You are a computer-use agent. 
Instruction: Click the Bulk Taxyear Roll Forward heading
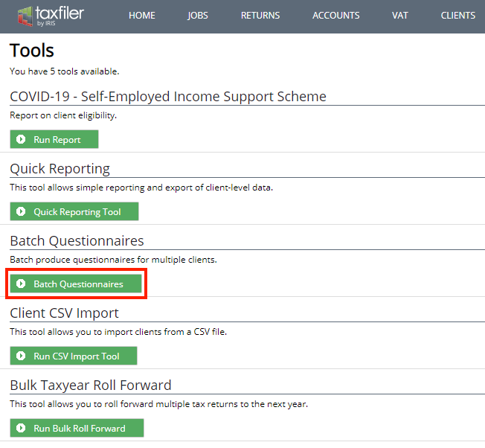(90, 385)
